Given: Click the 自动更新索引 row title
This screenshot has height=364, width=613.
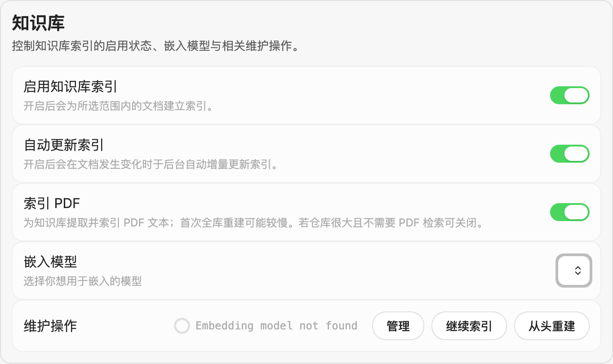Looking at the screenshot, I should [x=64, y=145].
